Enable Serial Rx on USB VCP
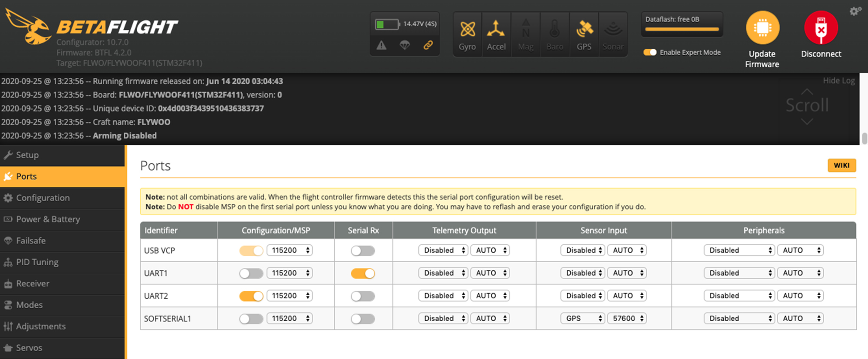 (363, 250)
